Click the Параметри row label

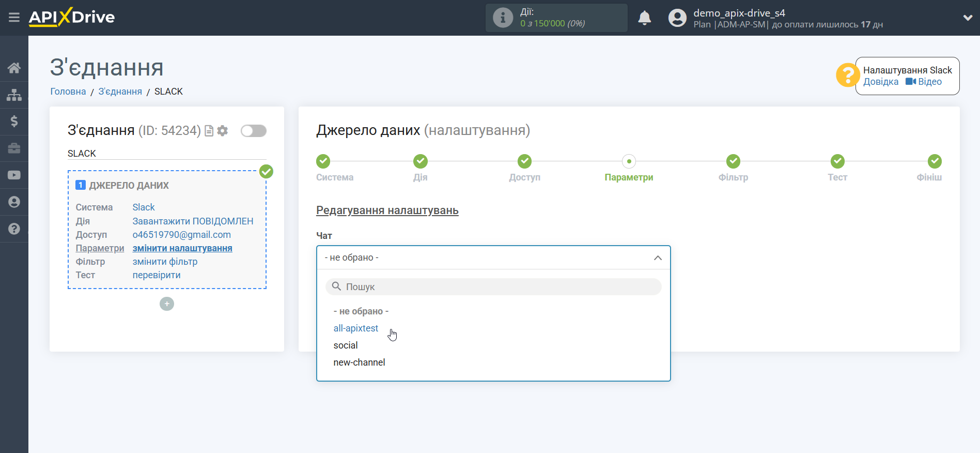coord(100,248)
